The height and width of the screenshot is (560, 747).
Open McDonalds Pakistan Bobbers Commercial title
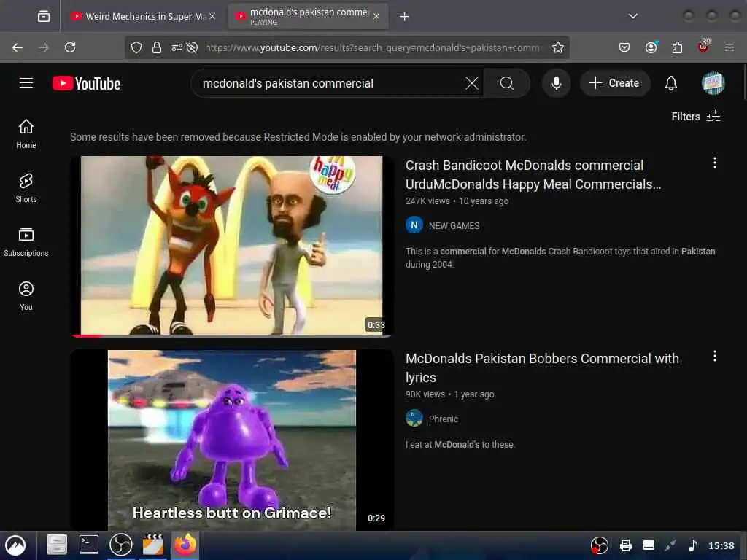point(542,367)
